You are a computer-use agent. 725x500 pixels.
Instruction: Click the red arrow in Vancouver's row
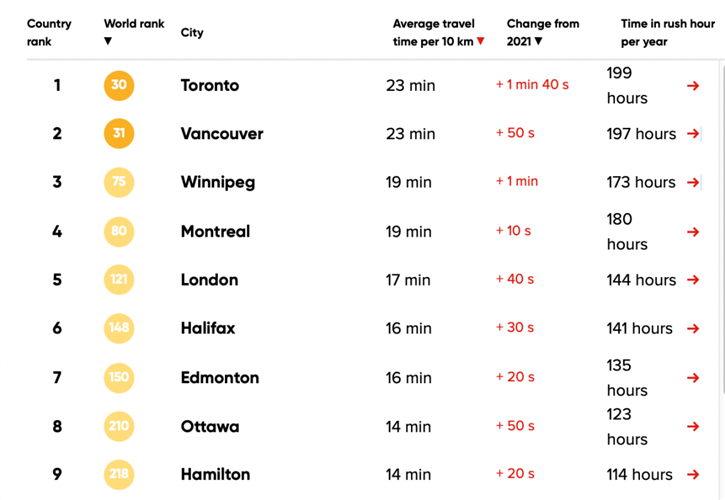[693, 134]
